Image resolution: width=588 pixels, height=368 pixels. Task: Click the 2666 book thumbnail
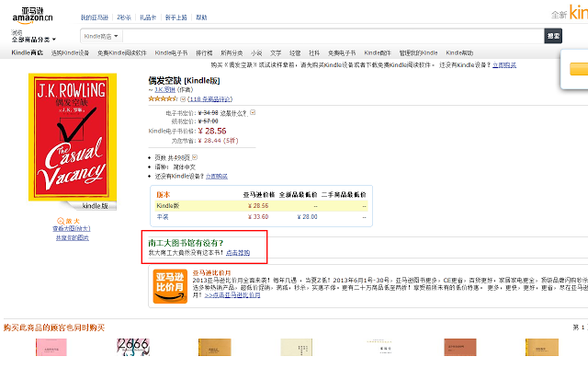(133, 347)
